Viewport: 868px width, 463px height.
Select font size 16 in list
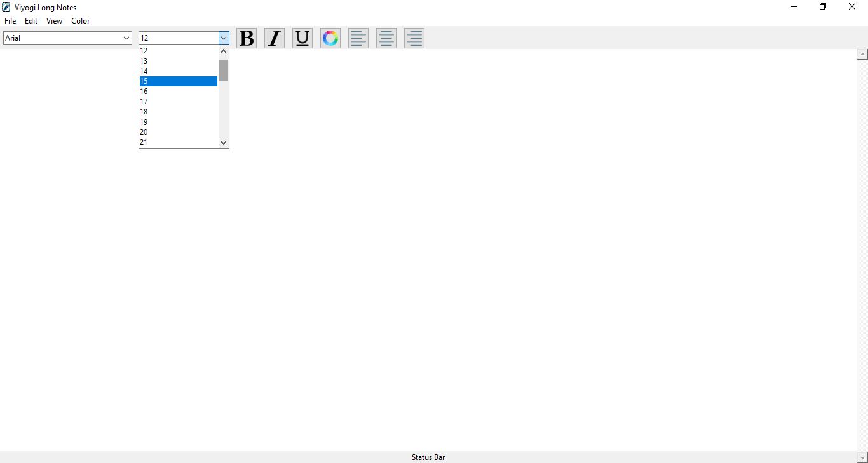point(179,92)
